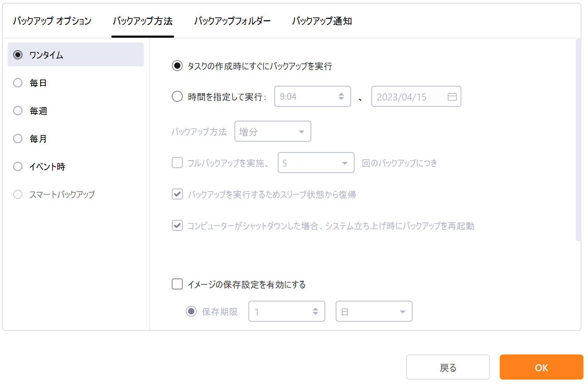
Task: Open the full backup interval dropdown showing 5
Action: pyautogui.click(x=316, y=163)
